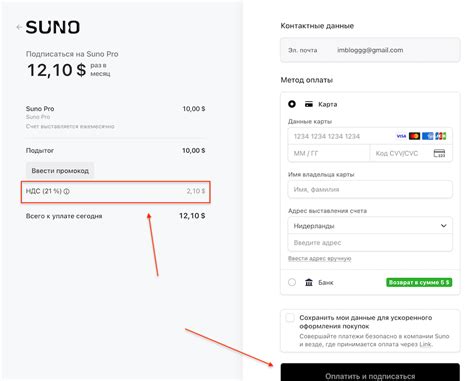Select the Банк payment radio button
Screen dimensions: 474x381
(292, 282)
